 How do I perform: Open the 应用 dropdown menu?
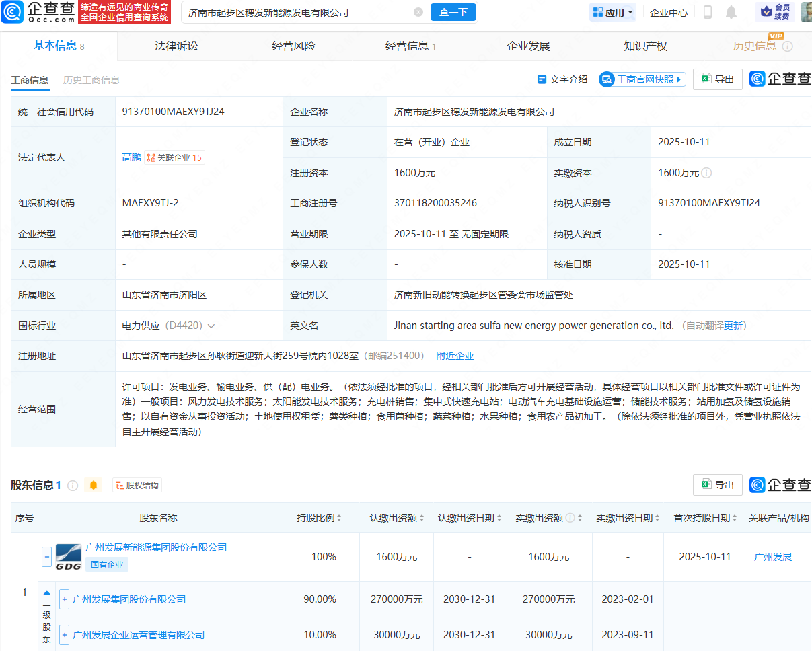(x=613, y=12)
